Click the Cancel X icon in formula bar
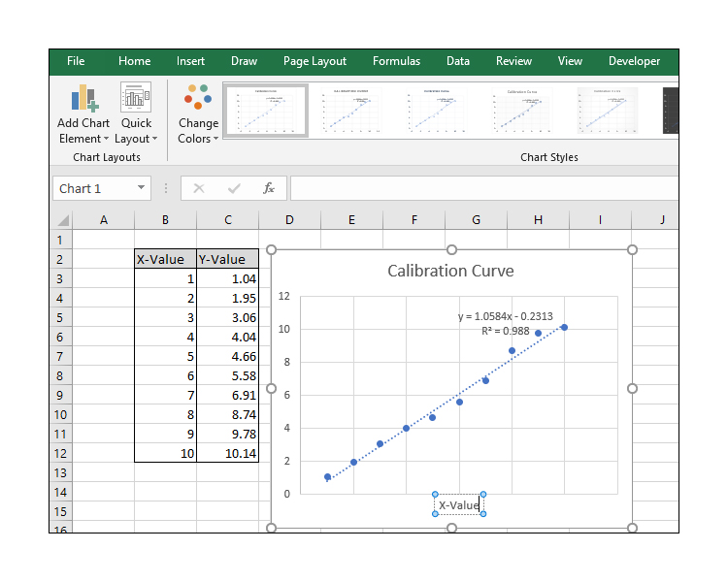 coord(199,188)
